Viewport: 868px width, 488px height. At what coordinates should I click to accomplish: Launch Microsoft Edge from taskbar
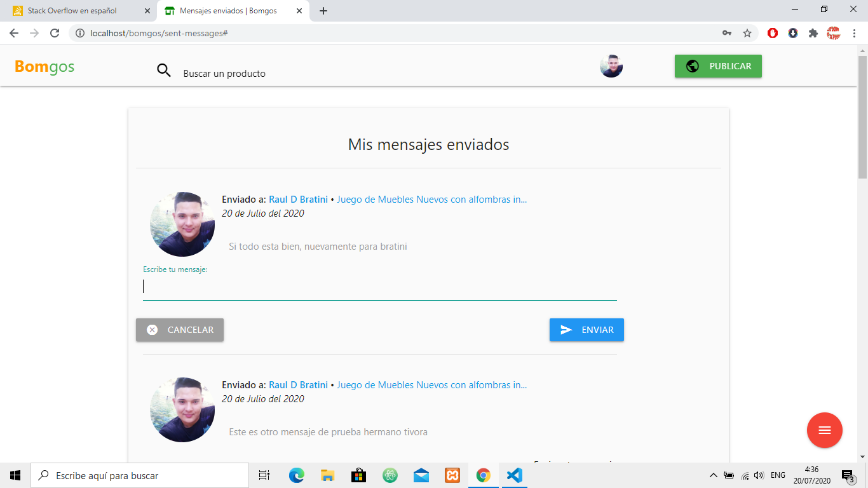click(297, 475)
